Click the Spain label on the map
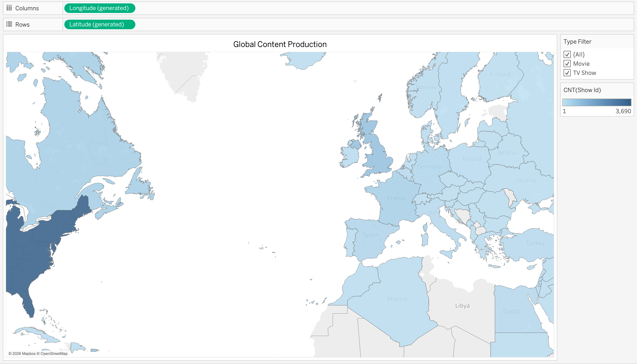 click(371, 235)
